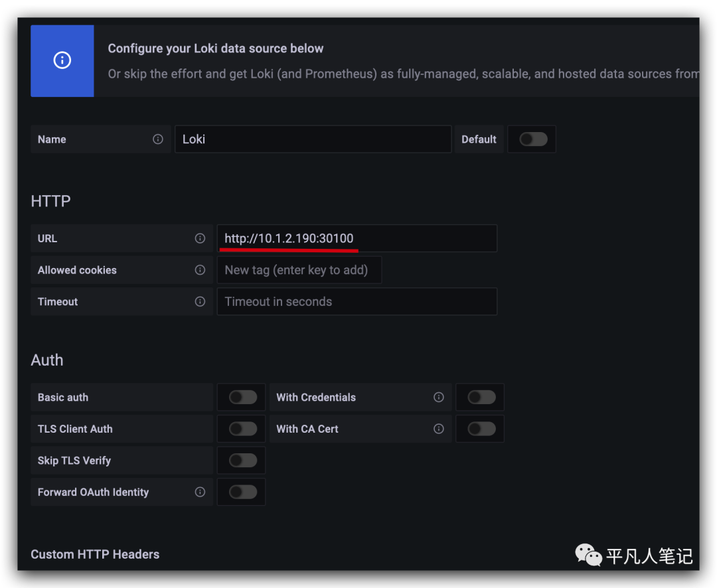Click the "HTTP" section heading

(x=50, y=201)
